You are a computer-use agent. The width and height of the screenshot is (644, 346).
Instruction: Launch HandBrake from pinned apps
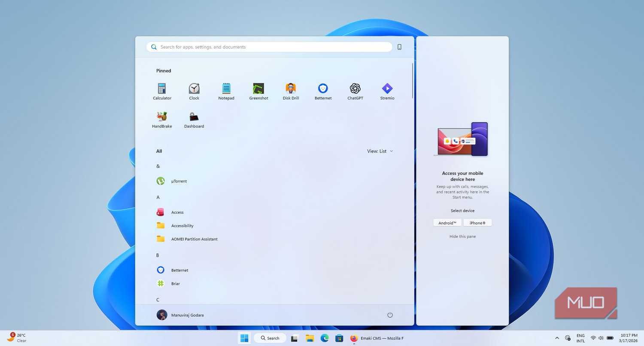pyautogui.click(x=162, y=120)
